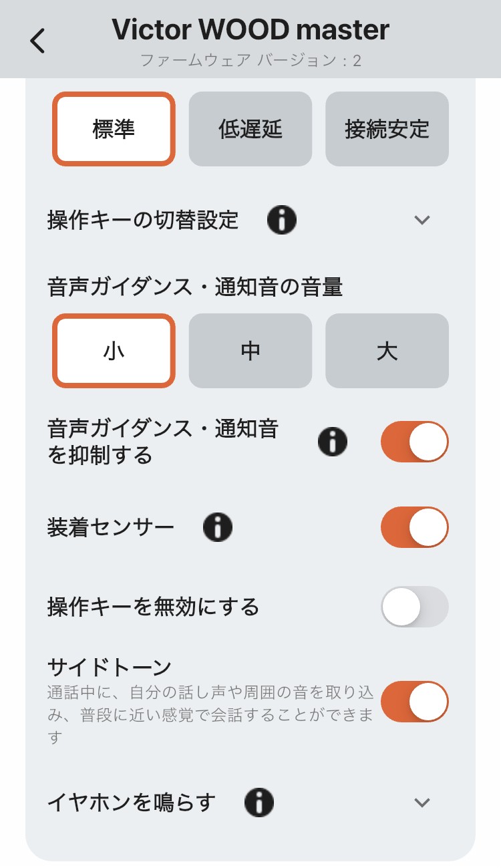Turn off the 装着センサー toggle
This screenshot has height=868, width=501.
tap(414, 527)
